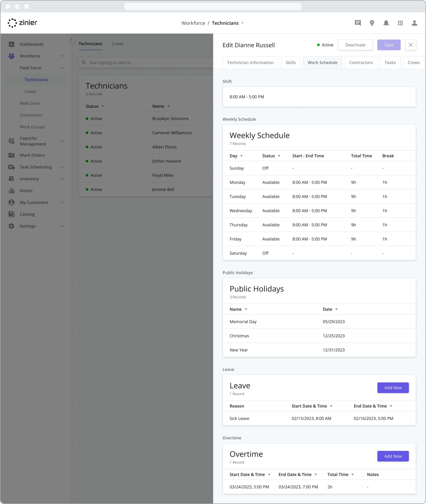The height and width of the screenshot is (504, 426).
Task: Click the Work Orders icon
Action: click(11, 155)
